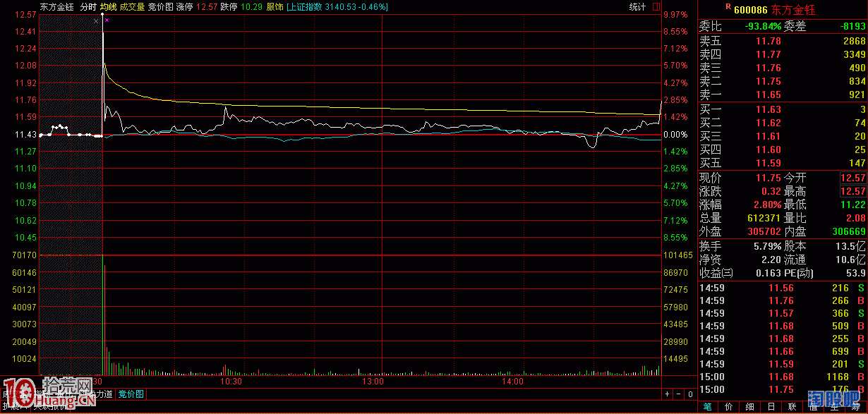Open the 统计 statistics button

pos(637,7)
